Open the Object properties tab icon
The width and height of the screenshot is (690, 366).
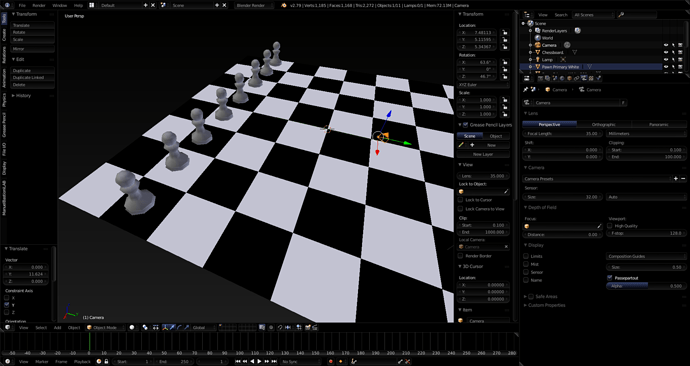[569, 78]
